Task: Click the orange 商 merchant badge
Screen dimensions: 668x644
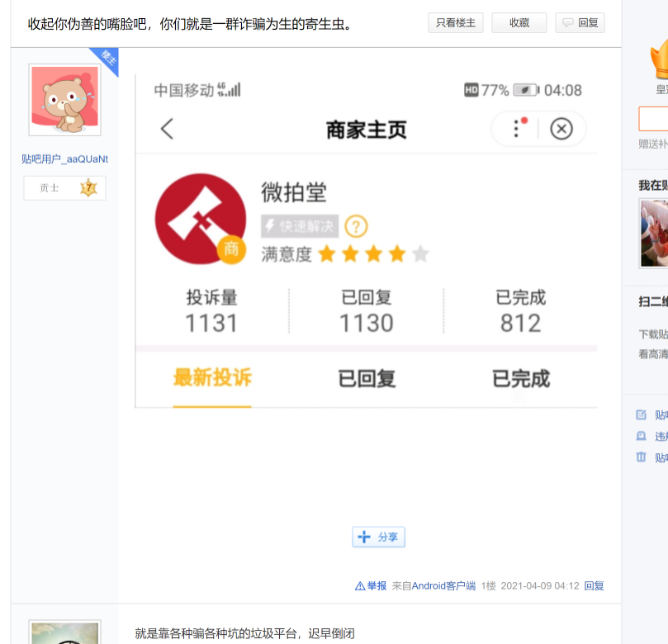Action: click(231, 249)
